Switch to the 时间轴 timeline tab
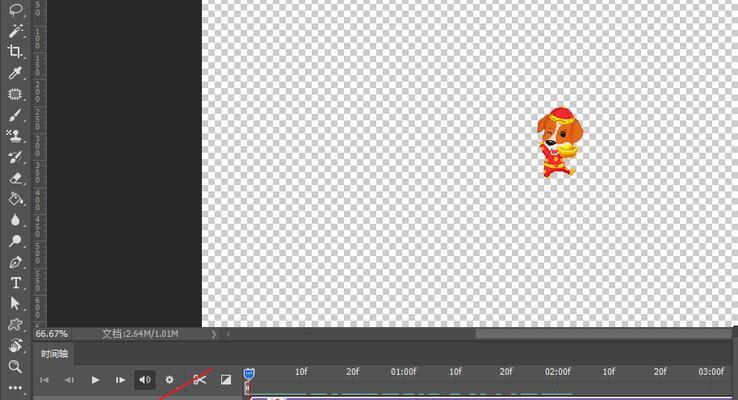The height and width of the screenshot is (400, 738). [x=54, y=354]
